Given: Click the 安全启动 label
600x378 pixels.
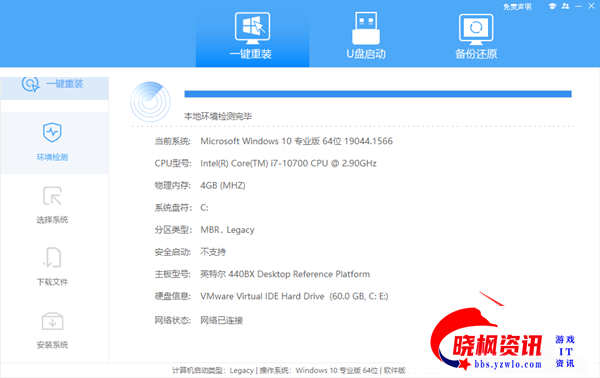Looking at the screenshot, I should pos(173,252).
